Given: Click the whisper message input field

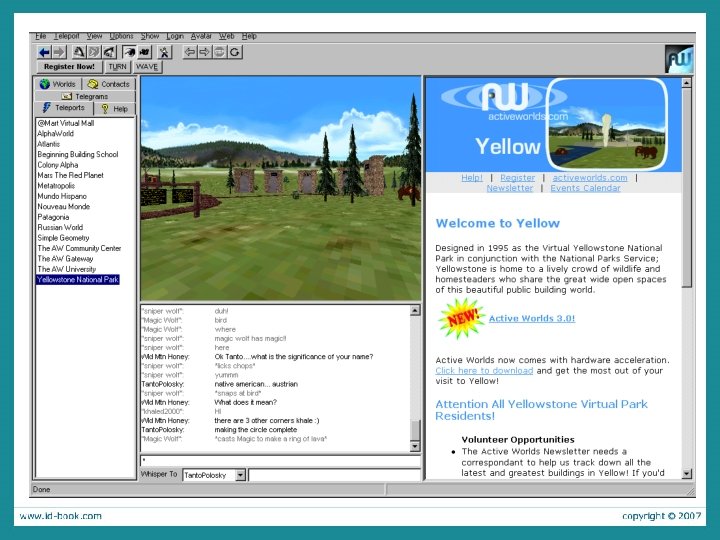Looking at the screenshot, I should 334,475.
